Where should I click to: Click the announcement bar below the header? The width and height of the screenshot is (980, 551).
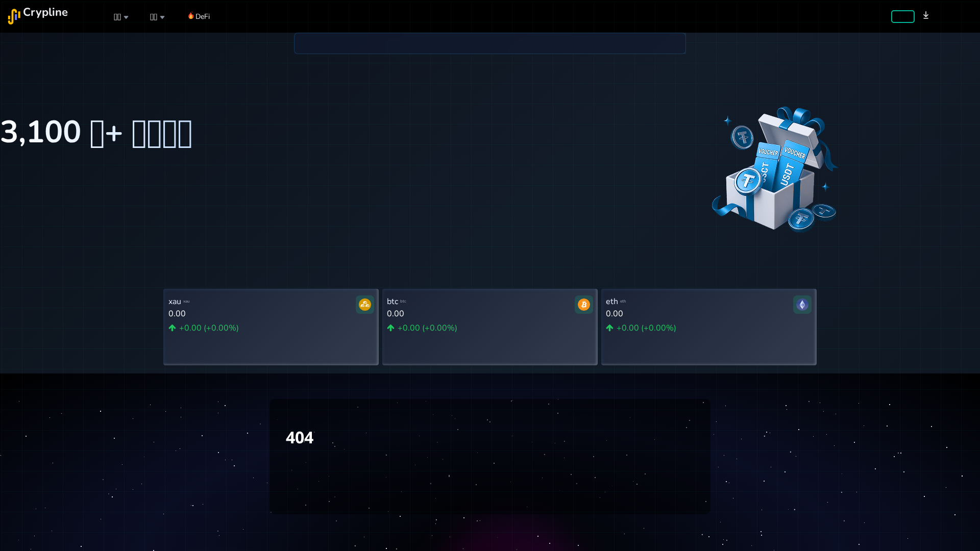click(x=490, y=43)
